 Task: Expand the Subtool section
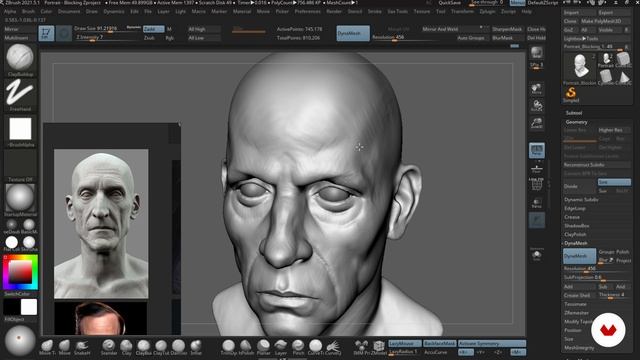(574, 113)
